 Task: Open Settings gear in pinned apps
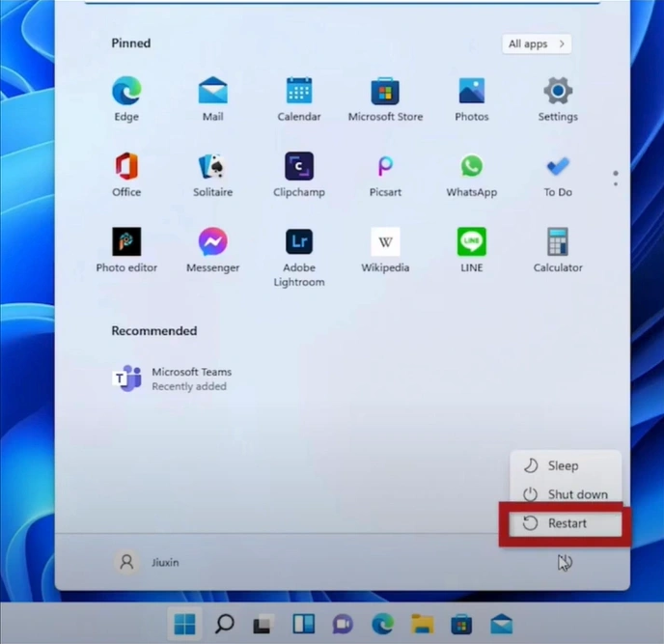[x=558, y=98]
